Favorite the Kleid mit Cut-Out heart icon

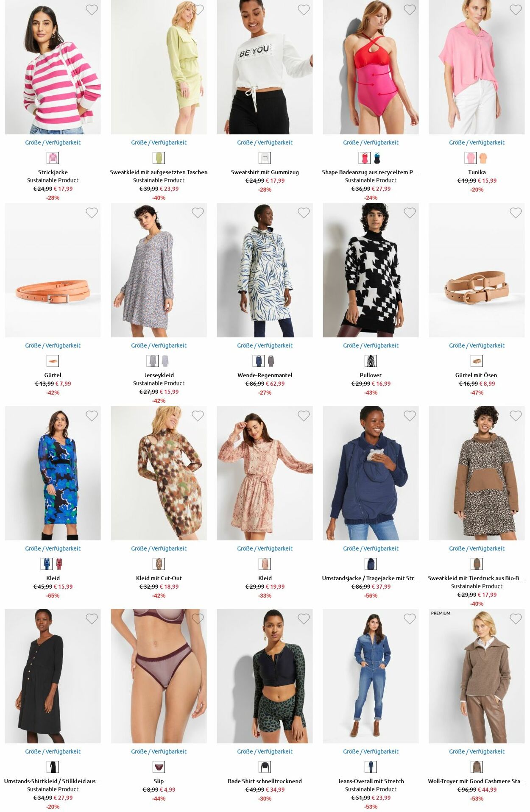tap(198, 416)
